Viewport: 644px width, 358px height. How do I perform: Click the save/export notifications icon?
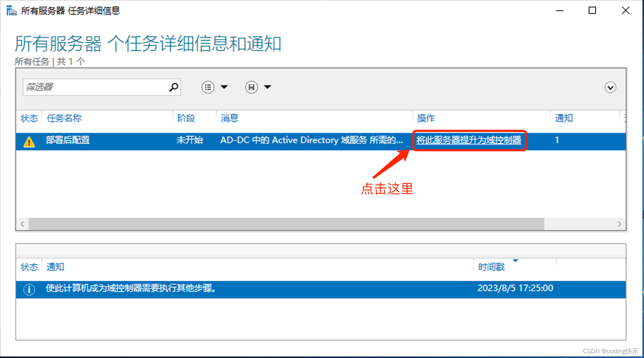[251, 87]
